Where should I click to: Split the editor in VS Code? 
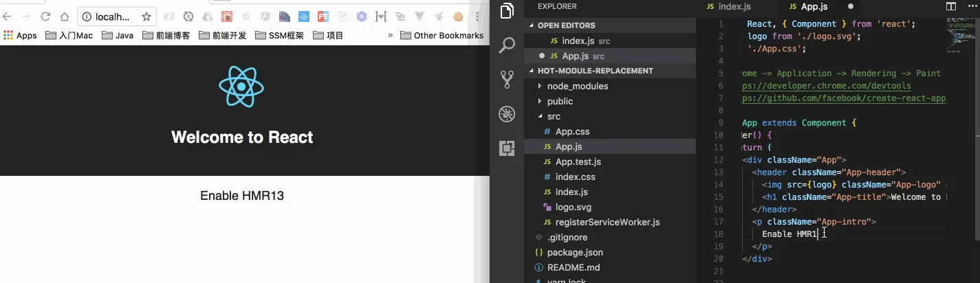point(951,6)
